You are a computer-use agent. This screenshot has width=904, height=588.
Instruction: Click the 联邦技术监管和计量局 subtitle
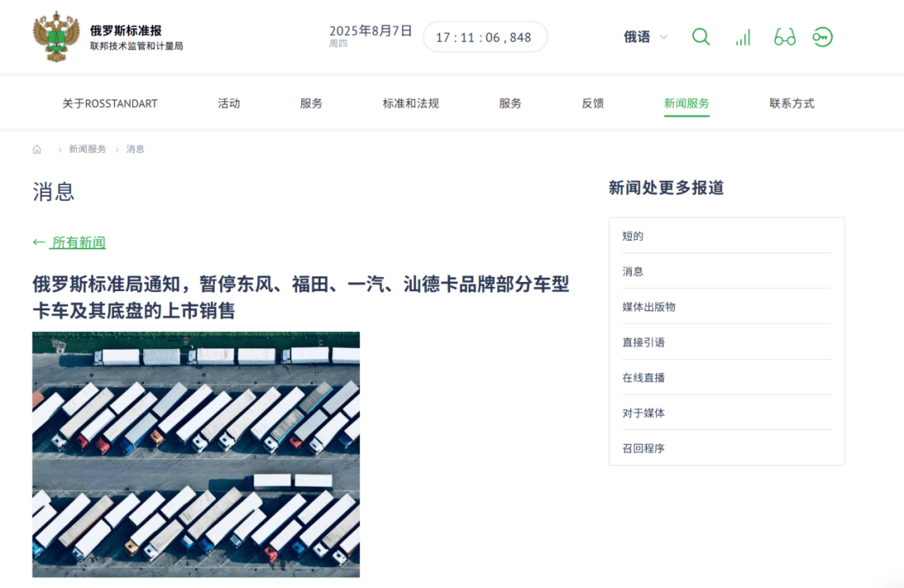pos(136,46)
